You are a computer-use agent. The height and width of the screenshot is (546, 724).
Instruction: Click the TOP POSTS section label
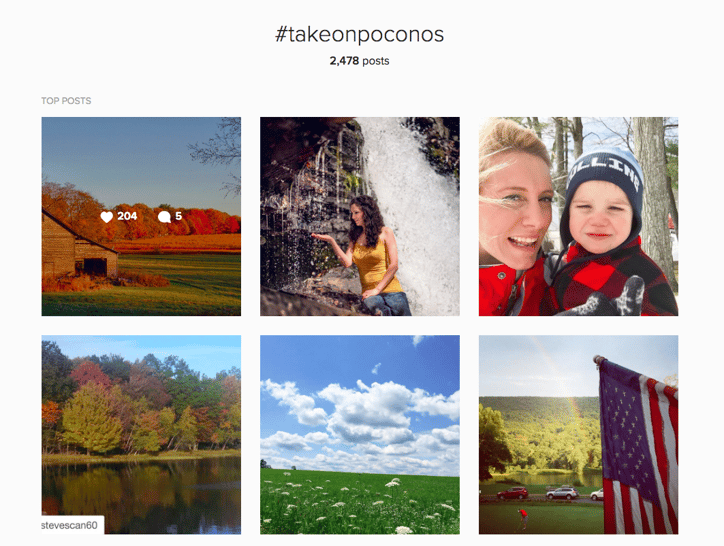point(66,101)
